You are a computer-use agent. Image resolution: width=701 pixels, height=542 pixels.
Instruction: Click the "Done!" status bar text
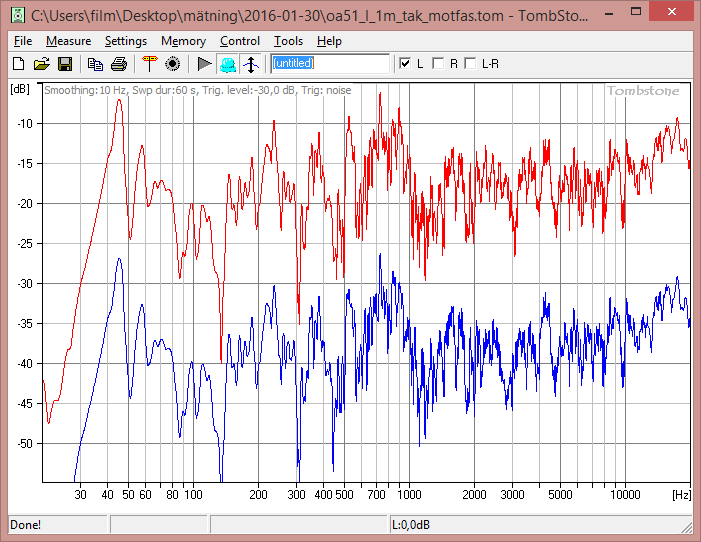(25, 525)
